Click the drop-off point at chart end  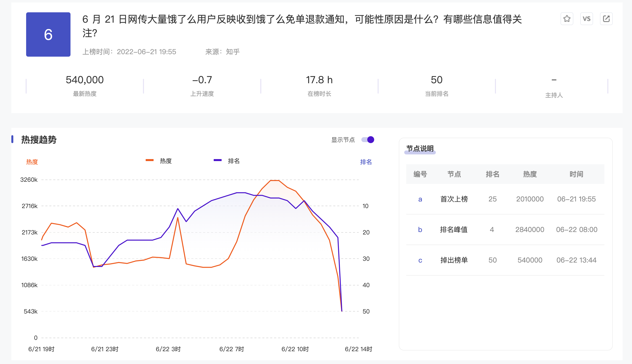pyautogui.click(x=342, y=311)
